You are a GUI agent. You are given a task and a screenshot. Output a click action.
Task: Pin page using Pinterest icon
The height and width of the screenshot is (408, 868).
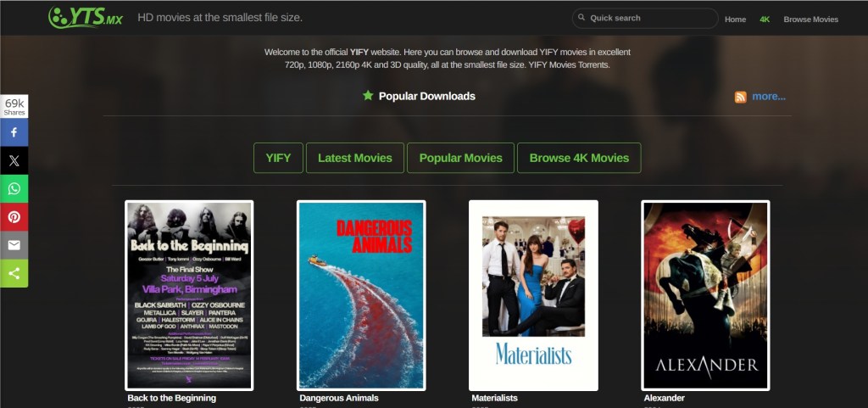pyautogui.click(x=14, y=216)
